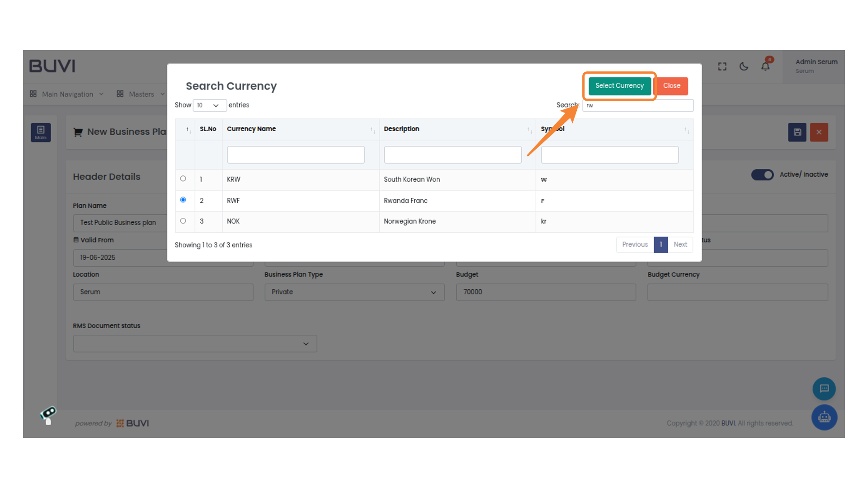Click the shopping cart icon beside New Business Plan
The height and width of the screenshot is (488, 868).
coord(77,131)
